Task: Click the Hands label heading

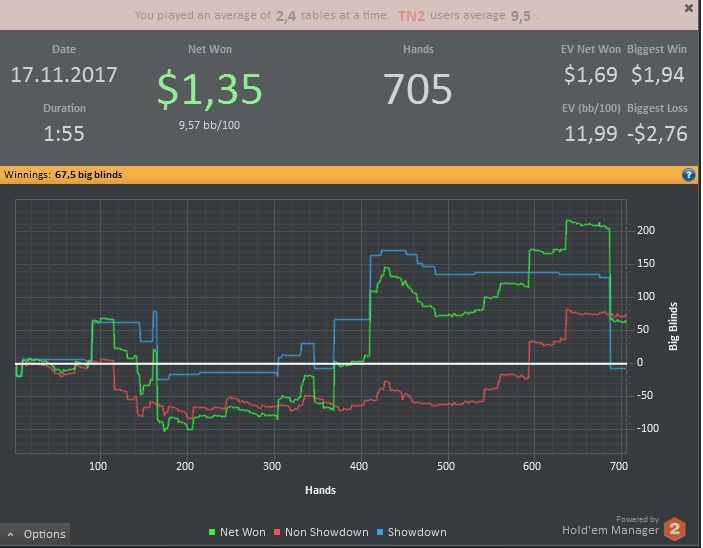Action: click(418, 49)
